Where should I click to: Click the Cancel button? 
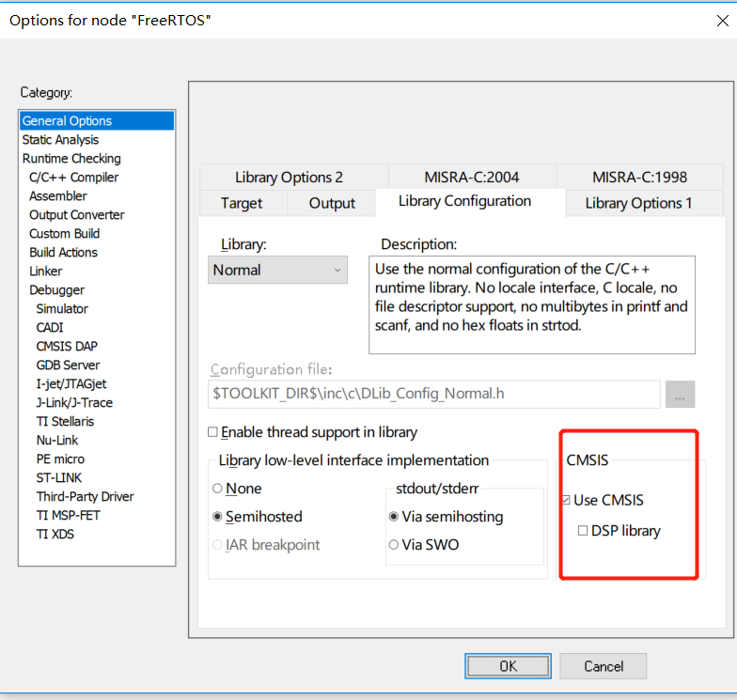pos(604,665)
